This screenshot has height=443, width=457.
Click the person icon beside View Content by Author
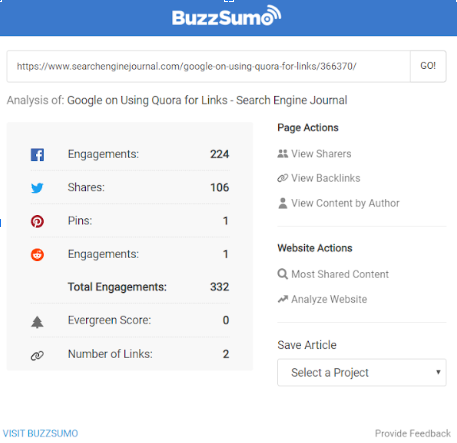282,203
